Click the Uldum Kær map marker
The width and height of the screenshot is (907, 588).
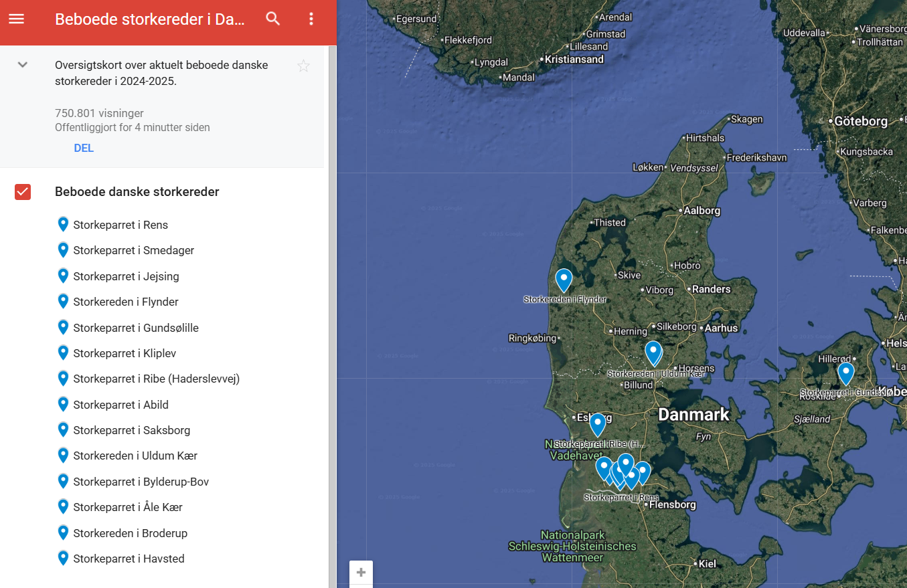653,351
